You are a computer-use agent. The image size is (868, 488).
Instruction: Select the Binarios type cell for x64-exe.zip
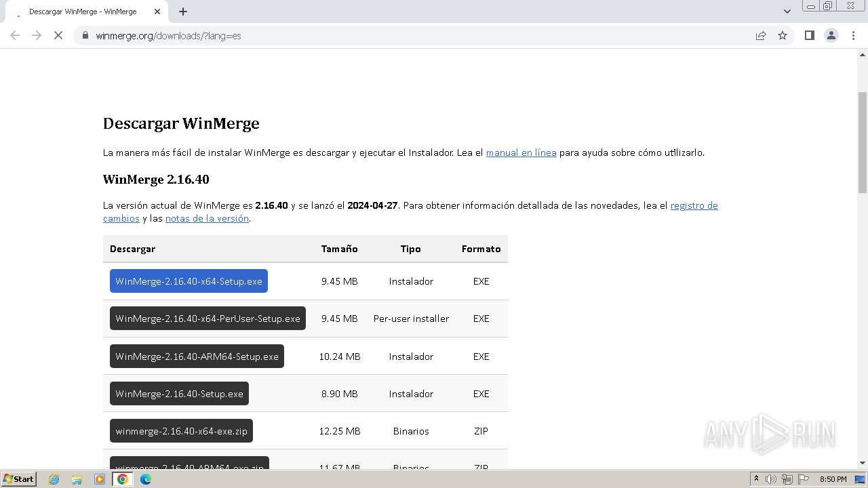pyautogui.click(x=411, y=431)
